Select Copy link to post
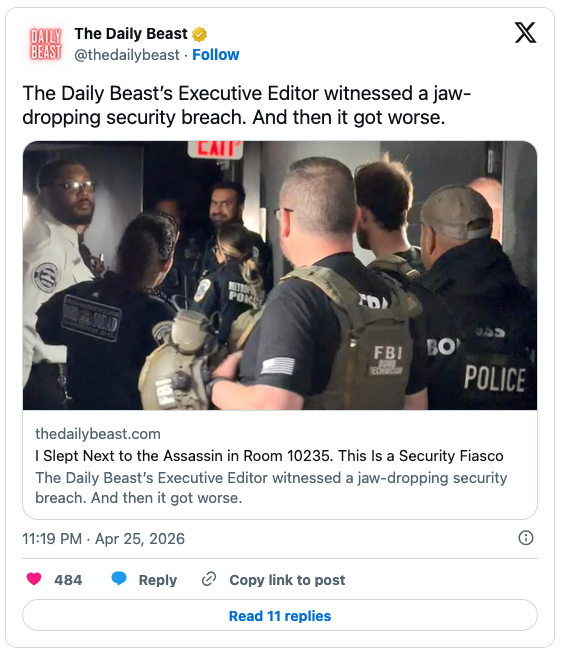This screenshot has height=655, width=568. click(x=287, y=580)
